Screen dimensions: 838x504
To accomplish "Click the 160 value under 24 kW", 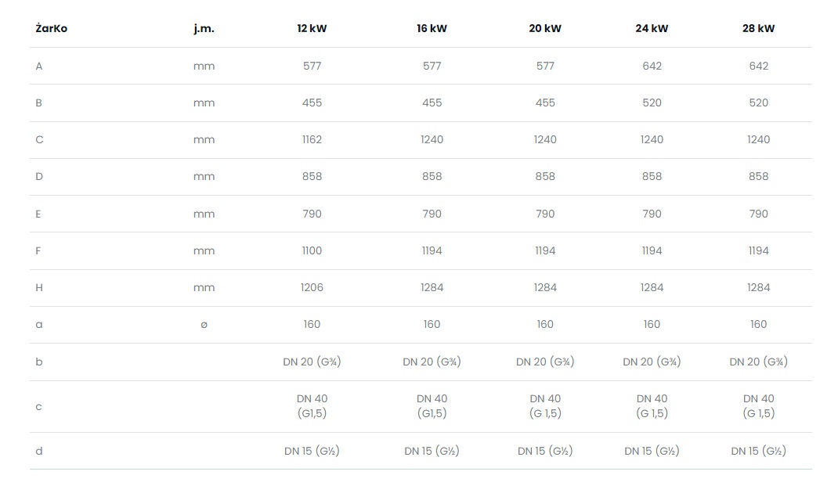I will click(x=652, y=325).
